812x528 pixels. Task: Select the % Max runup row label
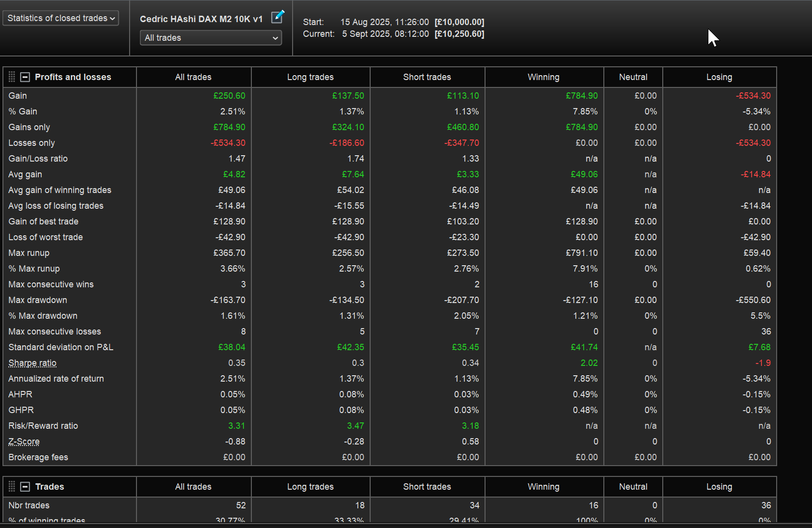point(34,269)
